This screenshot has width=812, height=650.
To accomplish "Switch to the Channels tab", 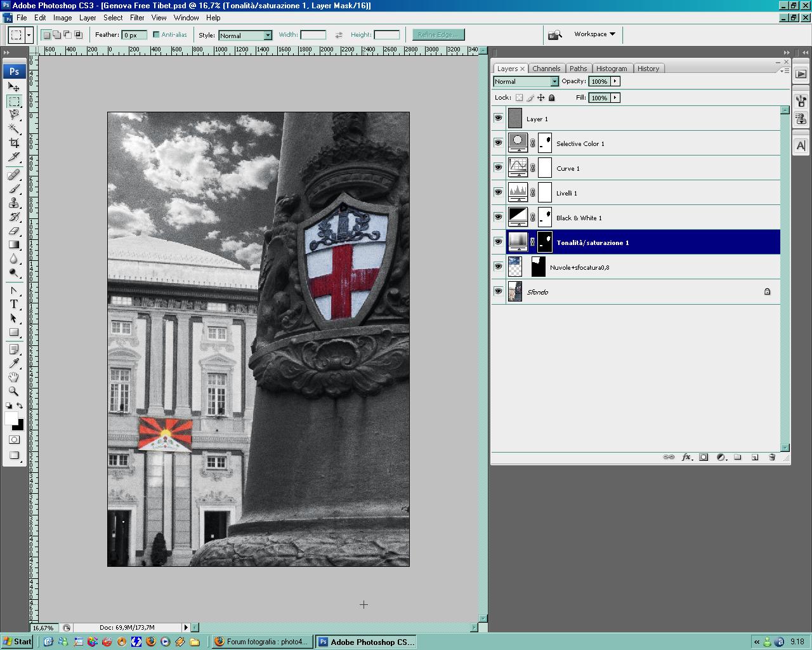I will pyautogui.click(x=546, y=69).
